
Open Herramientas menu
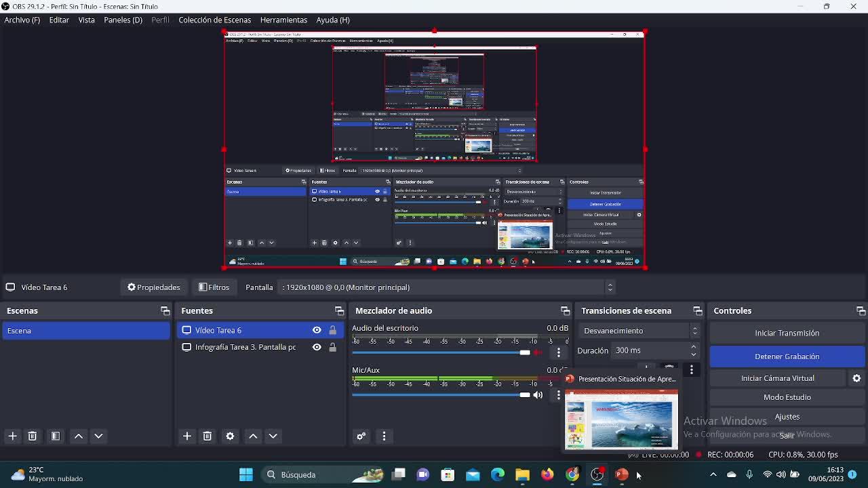(283, 20)
